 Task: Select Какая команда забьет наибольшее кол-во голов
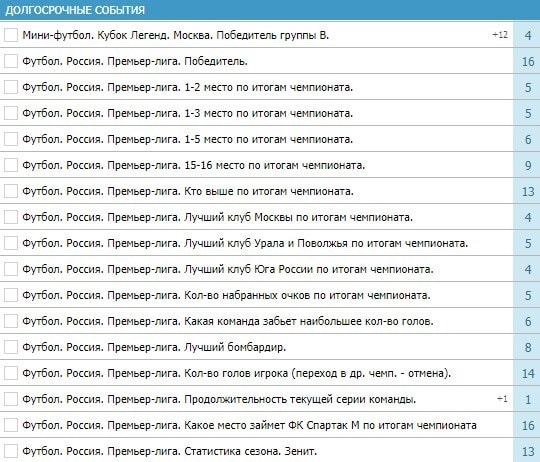(228, 321)
